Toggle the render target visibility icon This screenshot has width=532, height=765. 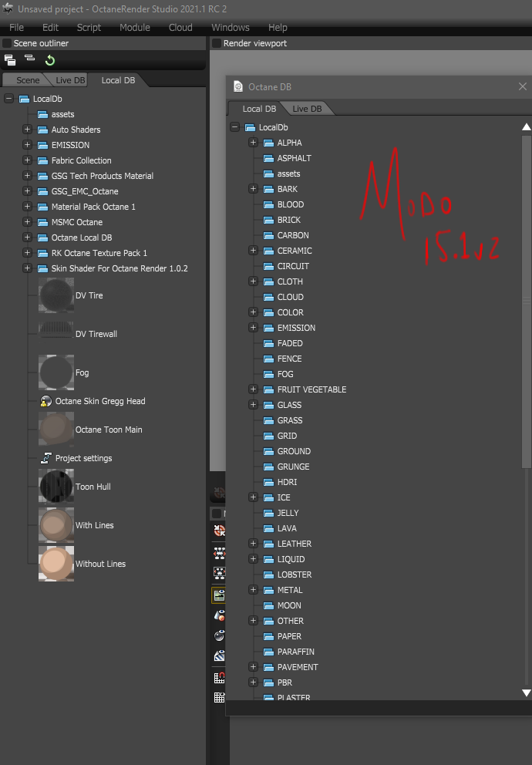[219, 595]
